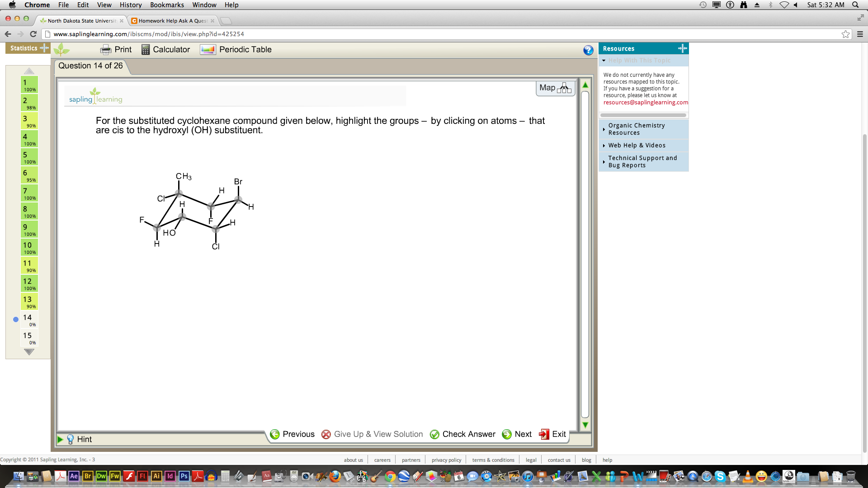
Task: Click the Map button
Action: [x=555, y=87]
